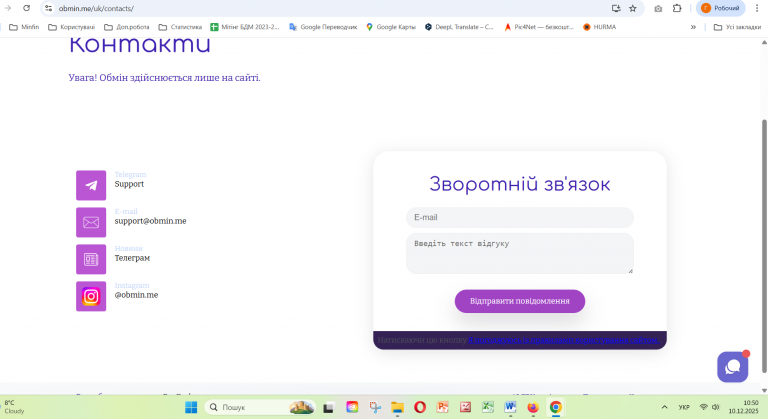The width and height of the screenshot is (768, 419).
Task: Open the extensions puzzle icon
Action: pyautogui.click(x=677, y=8)
